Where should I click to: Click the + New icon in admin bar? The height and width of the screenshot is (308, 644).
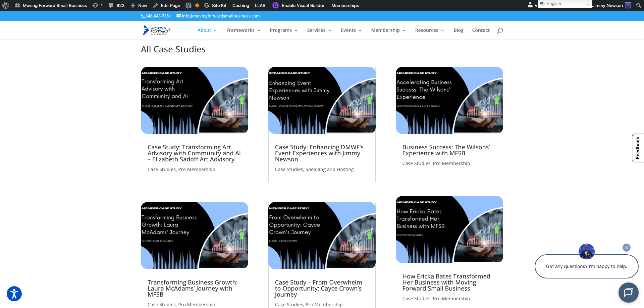point(139,5)
